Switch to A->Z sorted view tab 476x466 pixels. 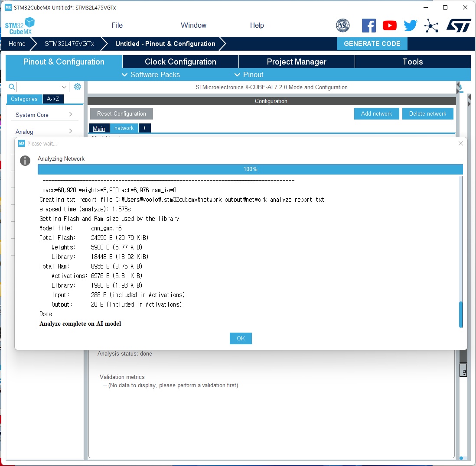53,99
